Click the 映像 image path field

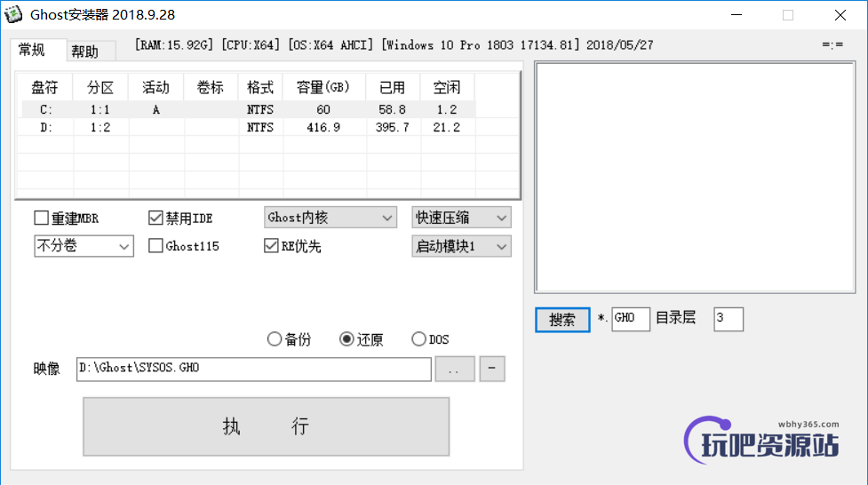click(253, 369)
